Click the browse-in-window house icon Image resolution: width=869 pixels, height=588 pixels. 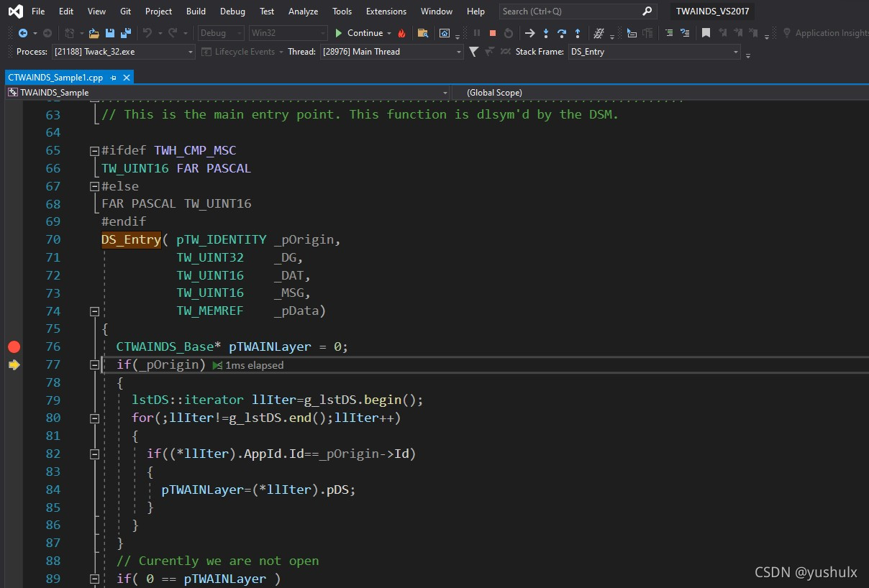[x=445, y=33]
